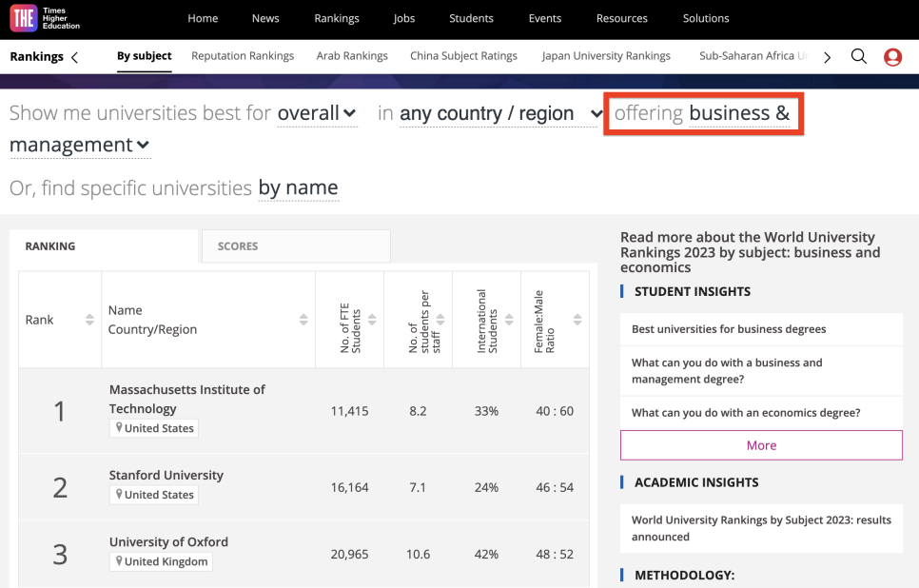Open the search magnifier icon
919x588 pixels.
(859, 56)
